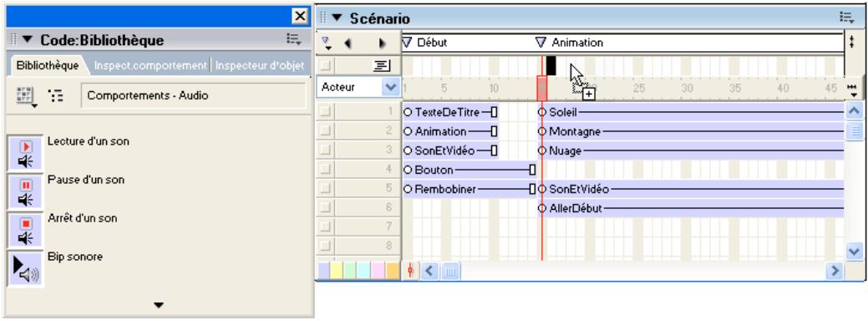The width and height of the screenshot is (868, 321).
Task: Open the Comportements - Audio library dropdown
Action: coord(193,96)
